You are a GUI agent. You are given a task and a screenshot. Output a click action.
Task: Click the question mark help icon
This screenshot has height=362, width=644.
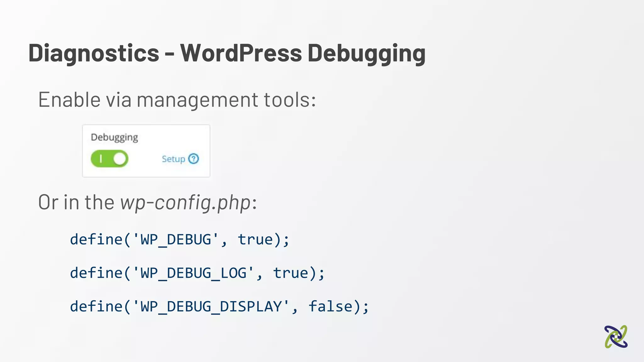tap(193, 159)
